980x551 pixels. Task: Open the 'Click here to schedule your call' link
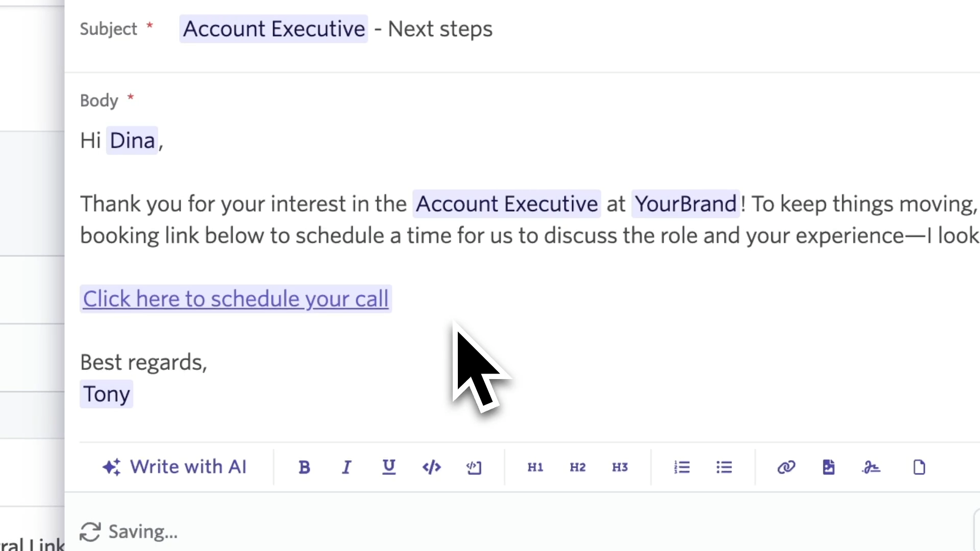236,299
